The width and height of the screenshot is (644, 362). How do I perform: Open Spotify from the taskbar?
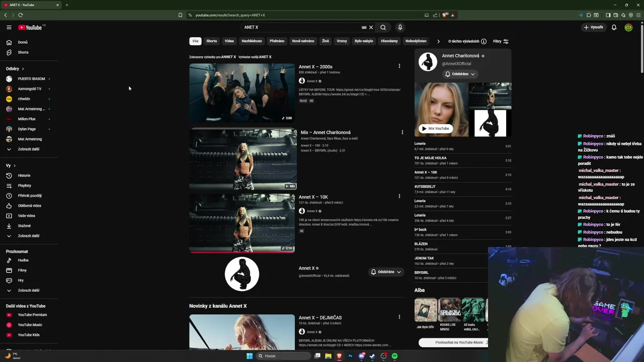tap(395, 356)
